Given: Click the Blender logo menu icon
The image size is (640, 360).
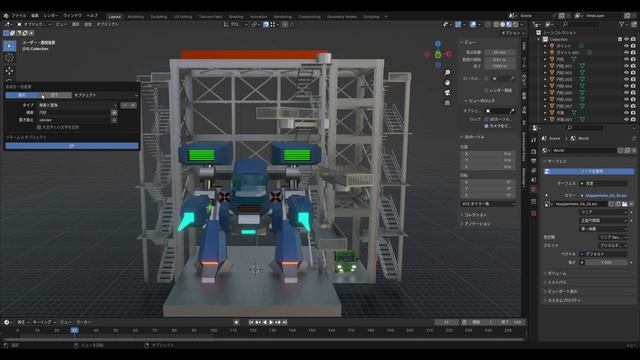Looking at the screenshot, I should coord(6,16).
